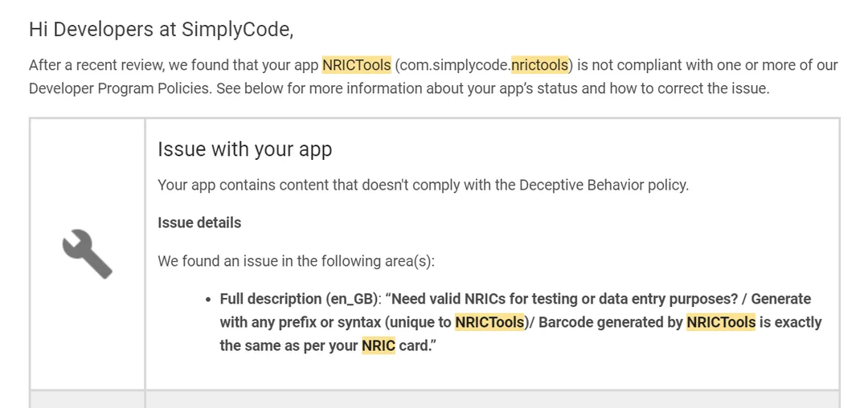Image resolution: width=868 pixels, height=408 pixels.
Task: Click the bullet point before Full description
Action: [208, 300]
